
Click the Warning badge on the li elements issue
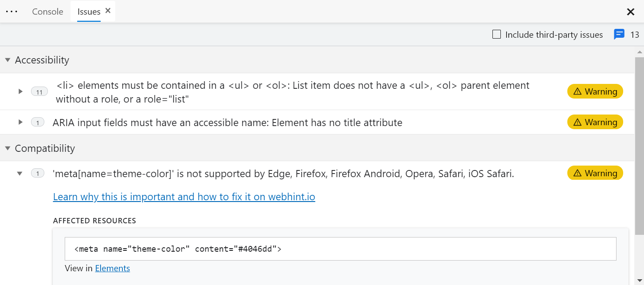tap(595, 91)
